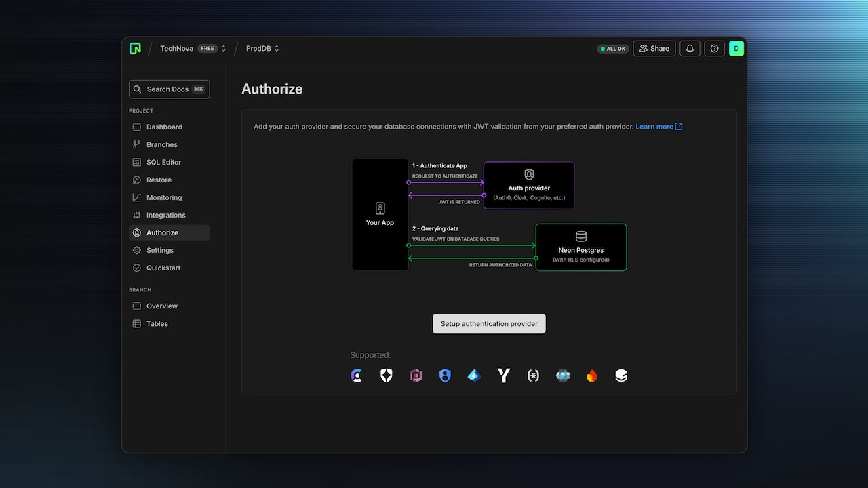Viewport: 868px width, 488px height.
Task: Click the "1 - Authenticate App" label
Action: pos(439,166)
